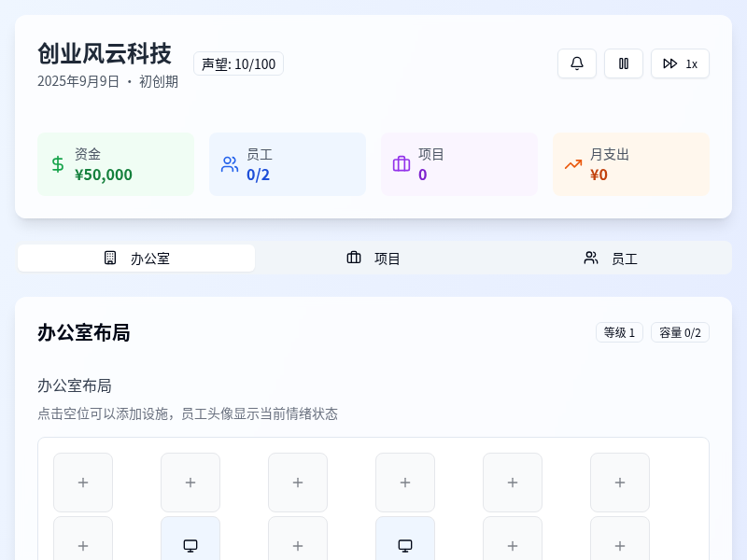Click the plus slot between the two desks
This screenshot has width=747, height=560.
[x=298, y=539]
